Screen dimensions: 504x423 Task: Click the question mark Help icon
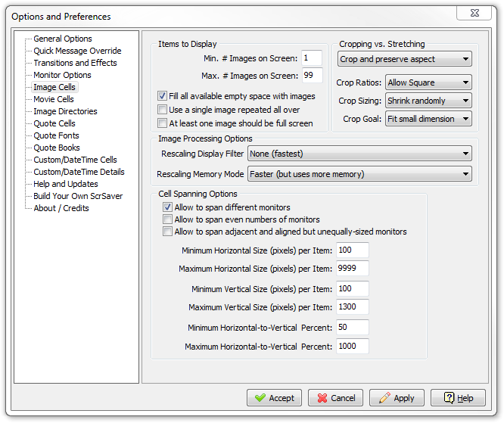[x=449, y=398]
